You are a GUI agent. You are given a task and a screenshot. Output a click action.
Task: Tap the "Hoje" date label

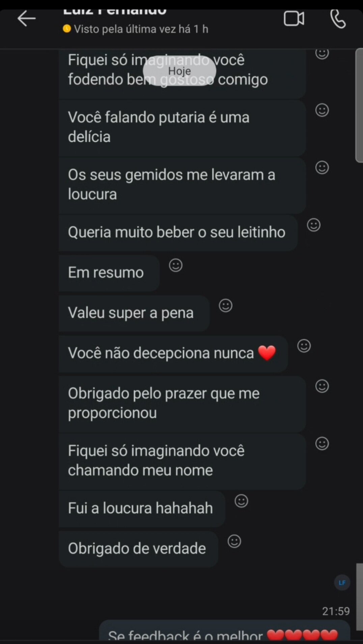179,71
